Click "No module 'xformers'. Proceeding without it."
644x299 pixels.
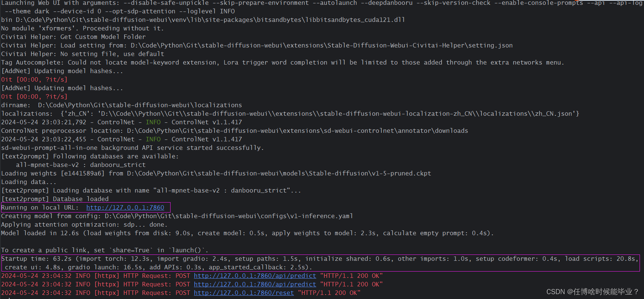[x=82, y=28]
